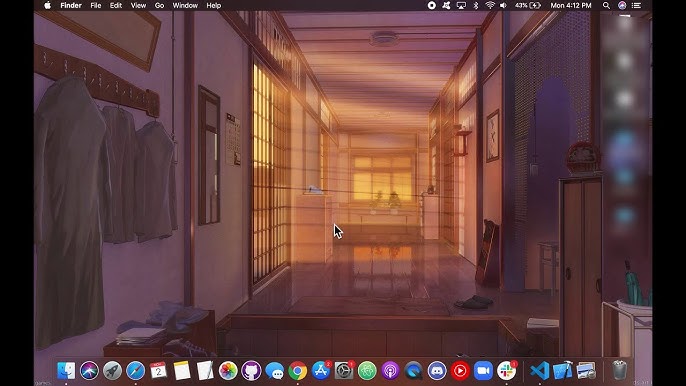This screenshot has width=686, height=386.
Task: Open red YouTube Music icon in Dock
Action: 460,371
